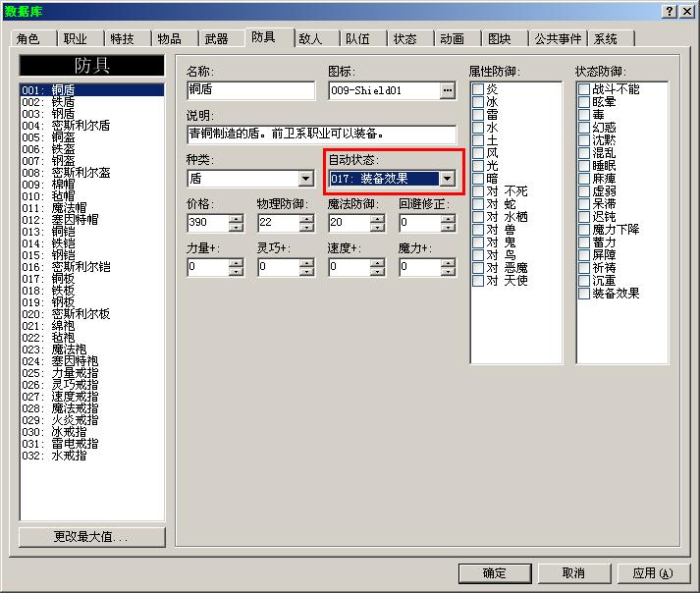This screenshot has width=700, height=593.
Task: Tick the 麻痺 state defense checkbox
Action: (x=584, y=178)
